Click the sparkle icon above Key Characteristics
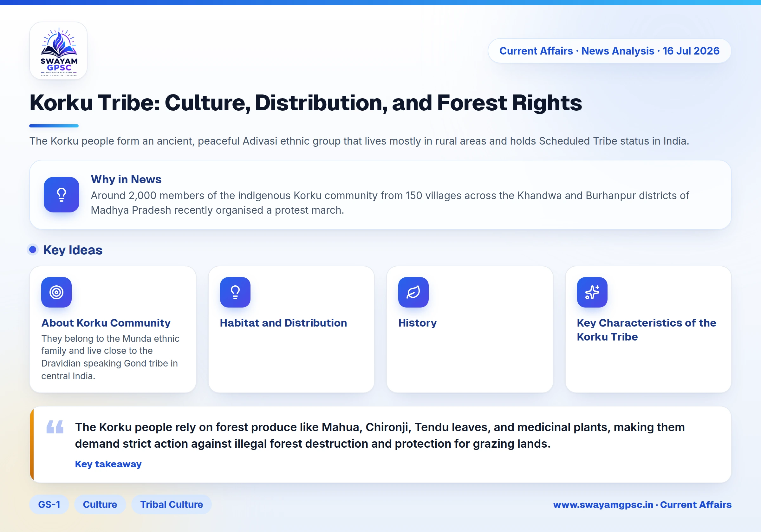The image size is (761, 532). click(x=592, y=292)
